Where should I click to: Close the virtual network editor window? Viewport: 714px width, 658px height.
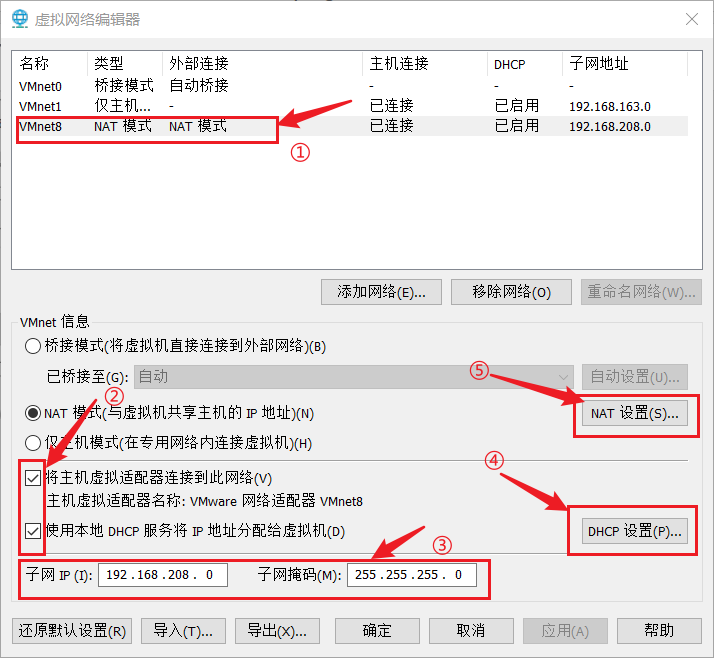[692, 19]
